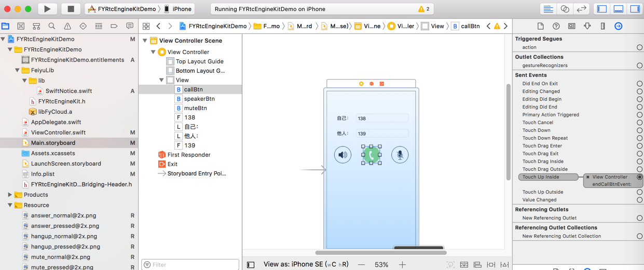Open the FYRtcEngineKitDemo scheme selector
Viewport: 644px width, 270px height.
(122, 9)
